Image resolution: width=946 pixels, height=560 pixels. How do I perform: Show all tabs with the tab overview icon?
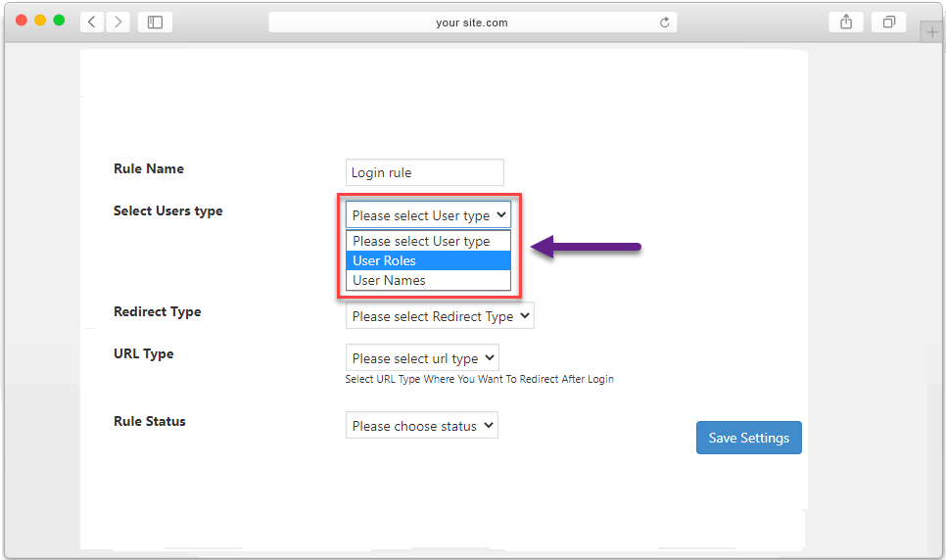(x=888, y=23)
